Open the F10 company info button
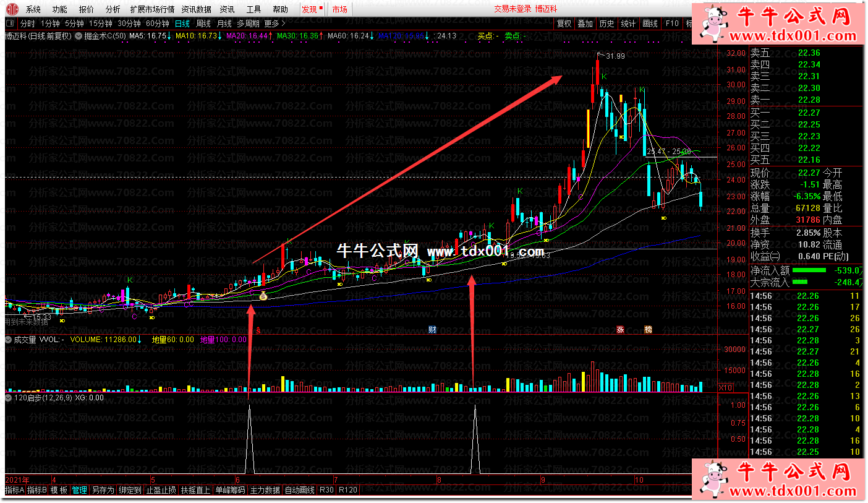This screenshot has height=503, width=868. [671, 24]
